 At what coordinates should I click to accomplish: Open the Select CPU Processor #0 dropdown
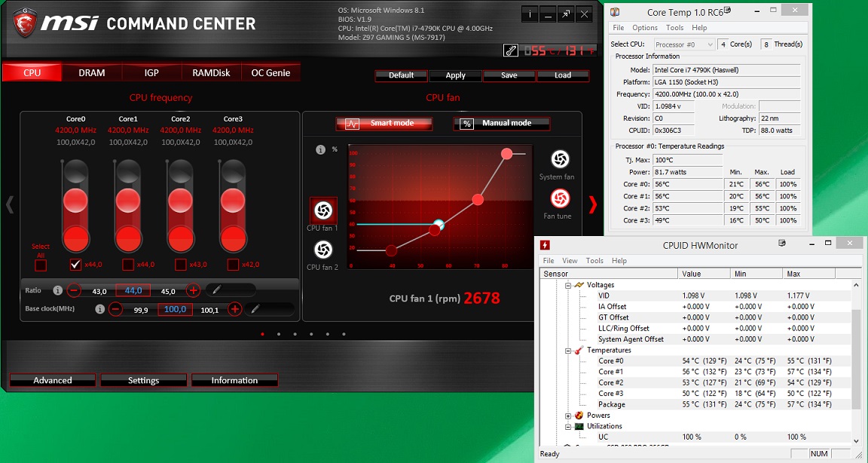[x=683, y=44]
